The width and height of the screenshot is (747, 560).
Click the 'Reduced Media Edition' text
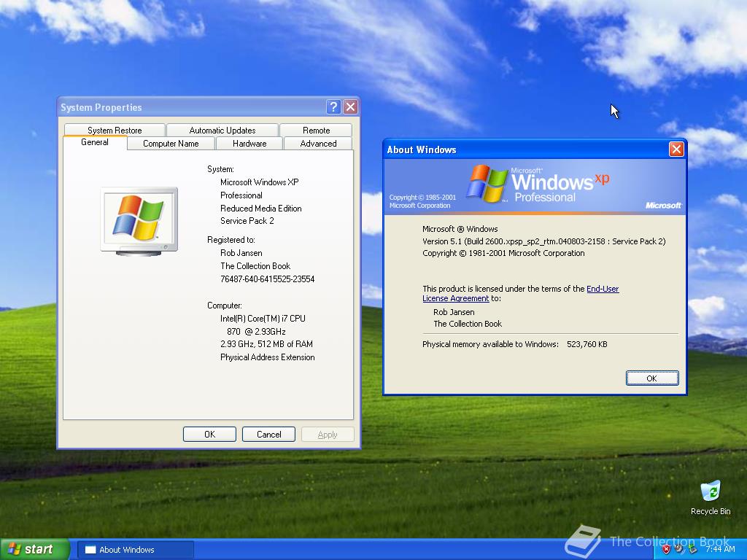click(260, 208)
